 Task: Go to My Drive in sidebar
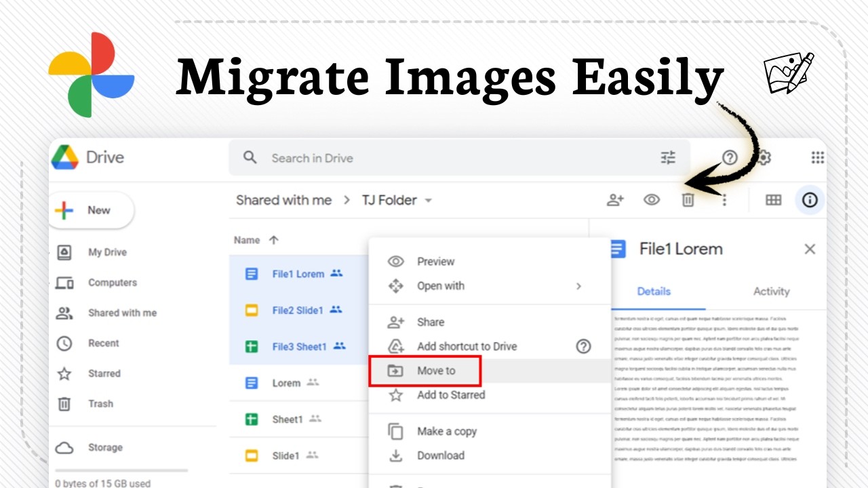(107, 252)
